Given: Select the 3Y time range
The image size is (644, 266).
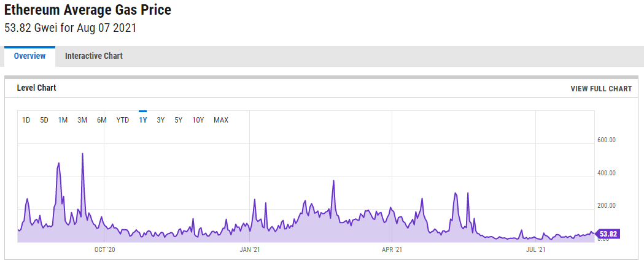Looking at the screenshot, I should [161, 120].
